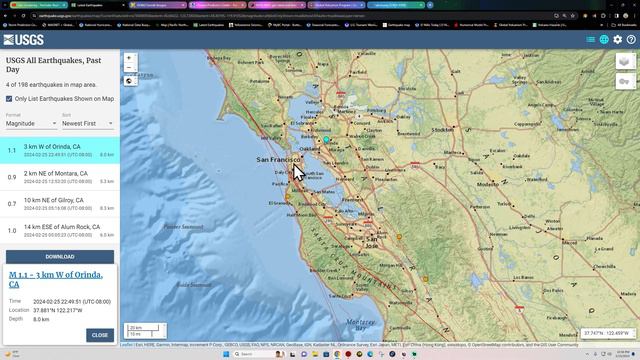Toggle the earthquake list panel icon
This screenshot has width=640, height=360.
(x=590, y=40)
